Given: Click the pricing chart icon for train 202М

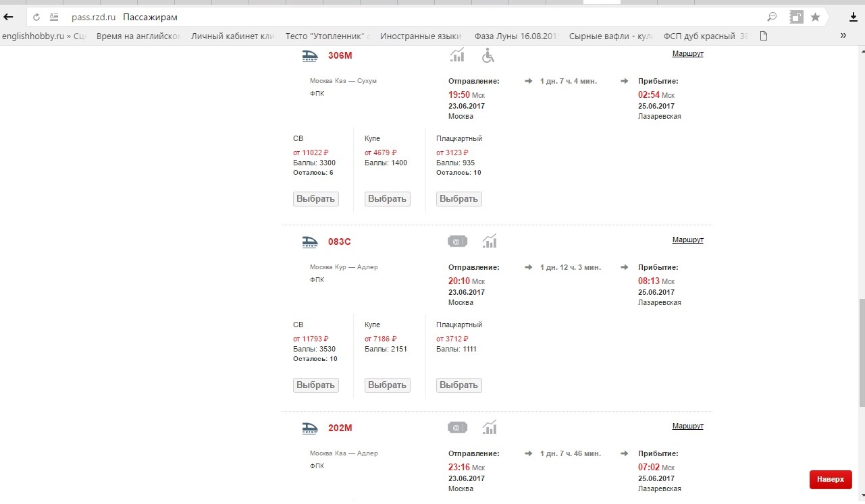Looking at the screenshot, I should 490,427.
